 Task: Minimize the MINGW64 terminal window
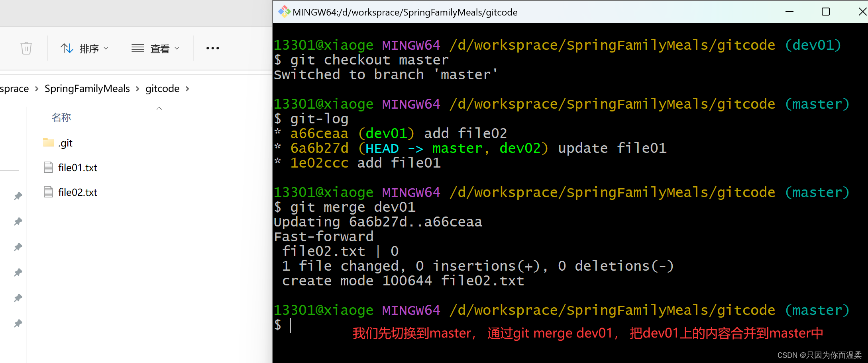(x=789, y=12)
